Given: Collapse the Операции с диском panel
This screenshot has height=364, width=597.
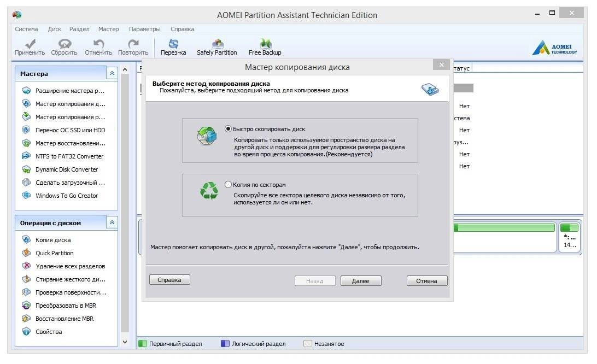Looking at the screenshot, I should pos(112,222).
